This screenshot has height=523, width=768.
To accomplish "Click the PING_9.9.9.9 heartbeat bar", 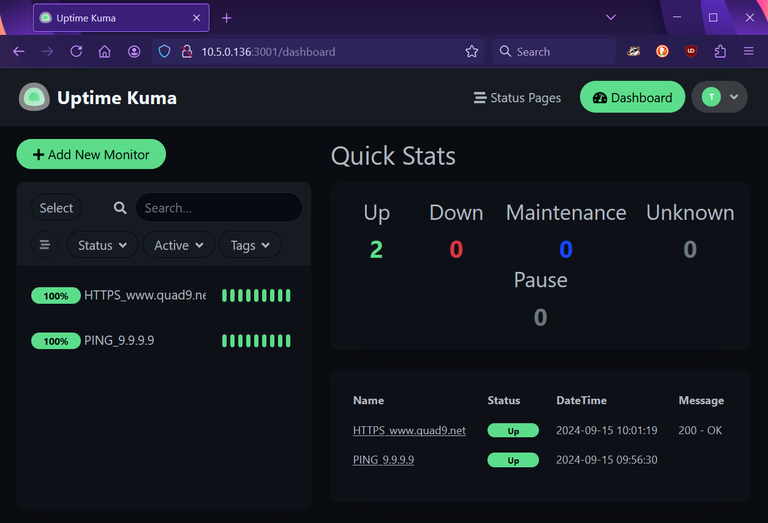I will [256, 341].
